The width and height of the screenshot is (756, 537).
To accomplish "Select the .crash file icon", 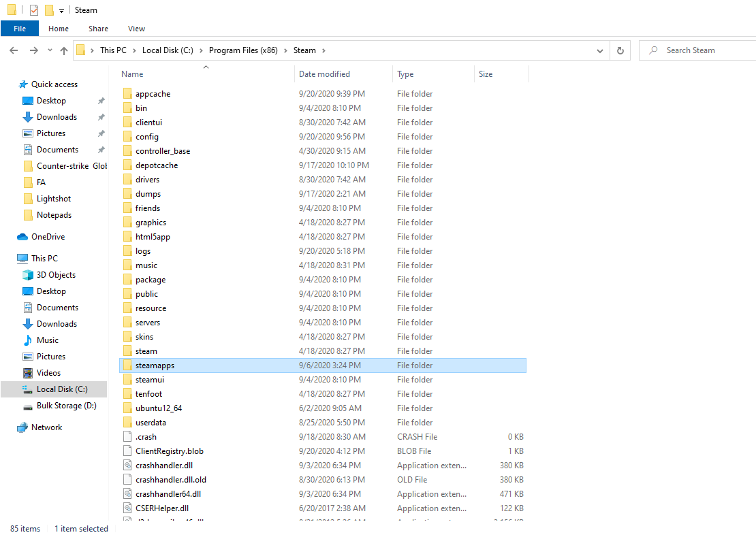I will [127, 437].
